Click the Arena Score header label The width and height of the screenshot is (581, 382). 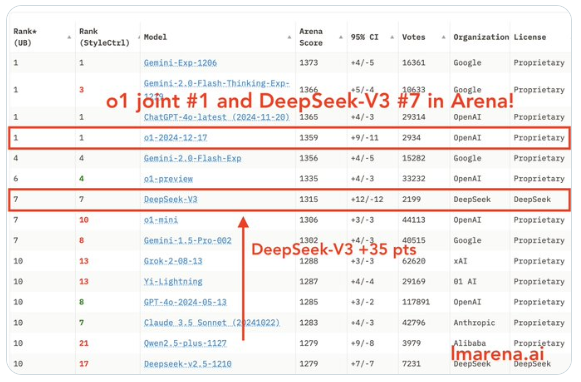click(311, 37)
